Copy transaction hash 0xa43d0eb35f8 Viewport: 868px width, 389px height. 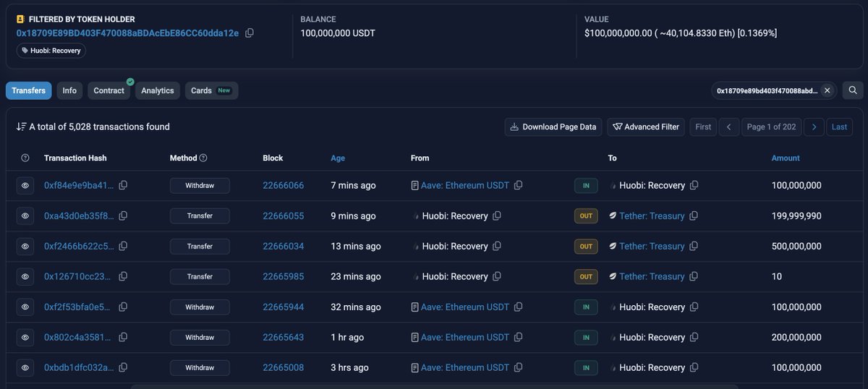pos(123,216)
